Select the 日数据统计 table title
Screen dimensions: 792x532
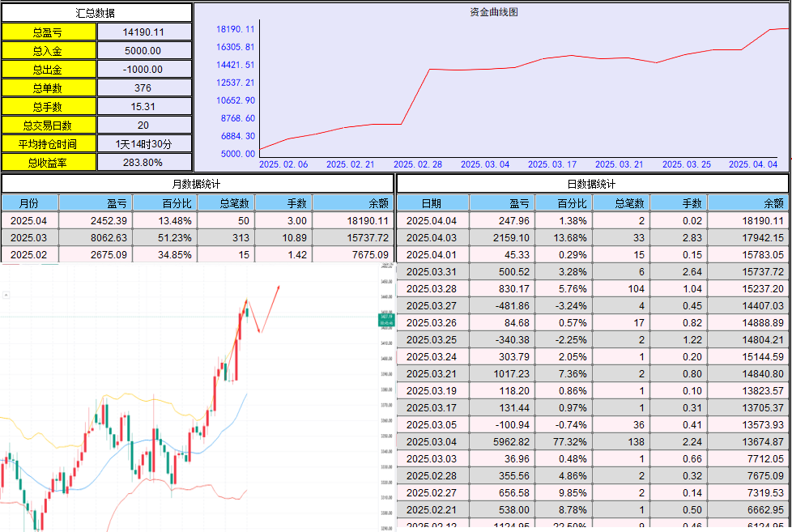click(x=591, y=184)
